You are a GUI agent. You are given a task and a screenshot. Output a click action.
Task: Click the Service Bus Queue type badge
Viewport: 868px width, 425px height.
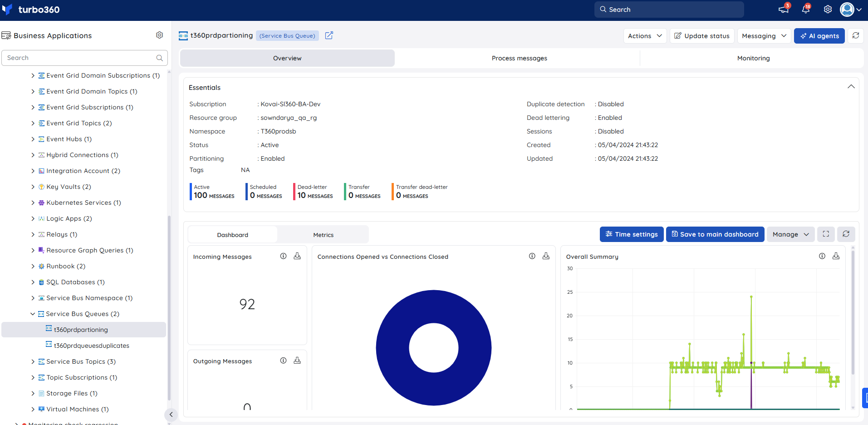coord(287,36)
